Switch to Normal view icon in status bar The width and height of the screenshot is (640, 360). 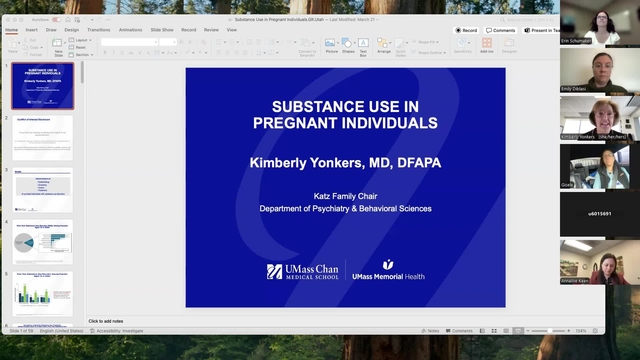click(482, 331)
